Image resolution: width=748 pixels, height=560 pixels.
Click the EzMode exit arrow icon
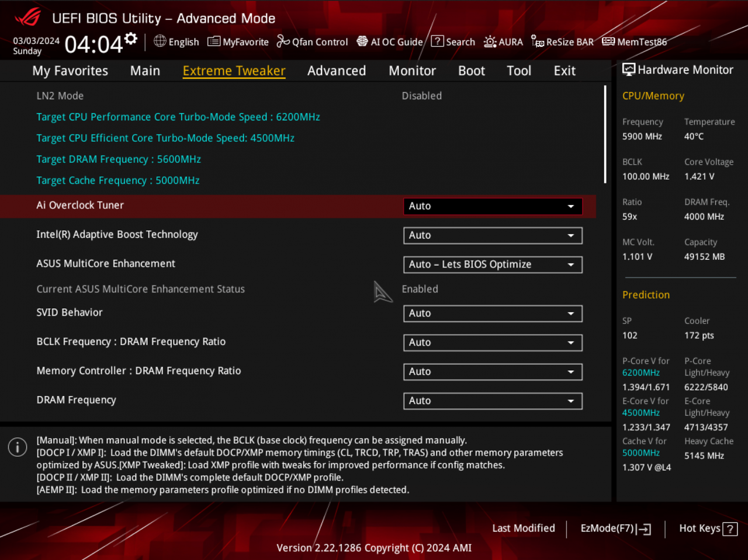tap(645, 529)
